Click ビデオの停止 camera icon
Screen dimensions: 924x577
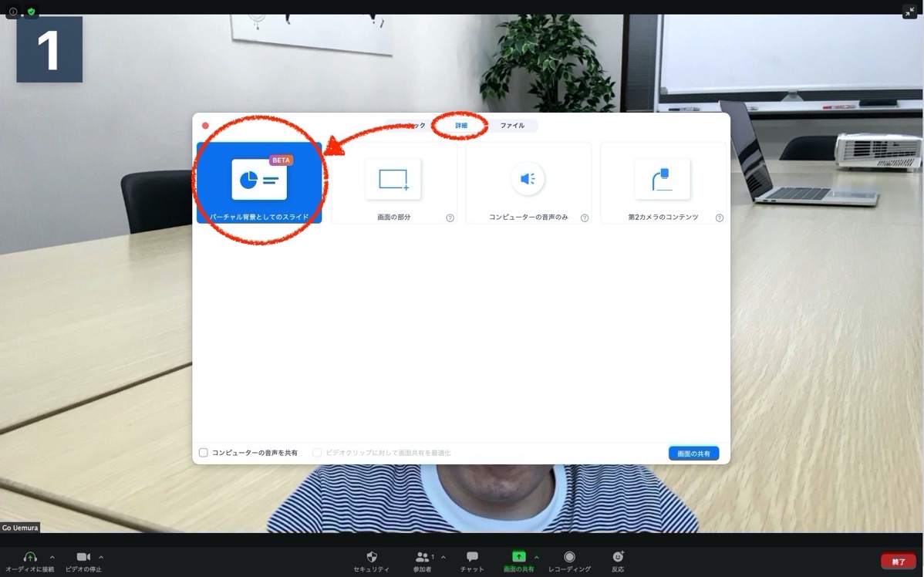point(83,557)
